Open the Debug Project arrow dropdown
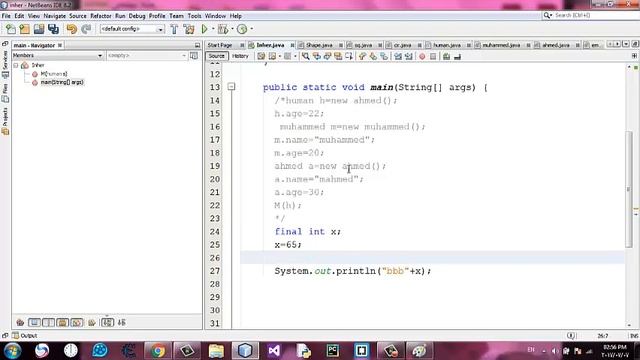Image resolution: width=640 pixels, height=360 pixels. (232, 29)
